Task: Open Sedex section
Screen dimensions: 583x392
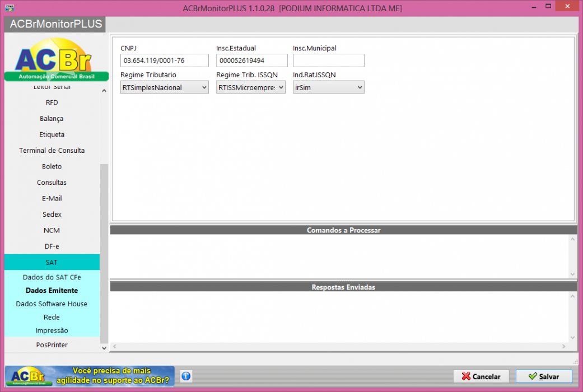Action: pos(52,214)
